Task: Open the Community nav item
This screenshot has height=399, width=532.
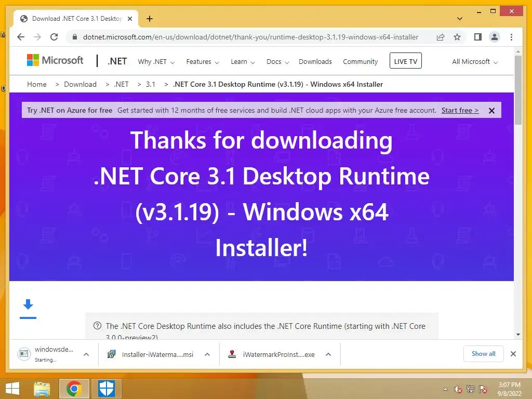Action: [x=361, y=62]
